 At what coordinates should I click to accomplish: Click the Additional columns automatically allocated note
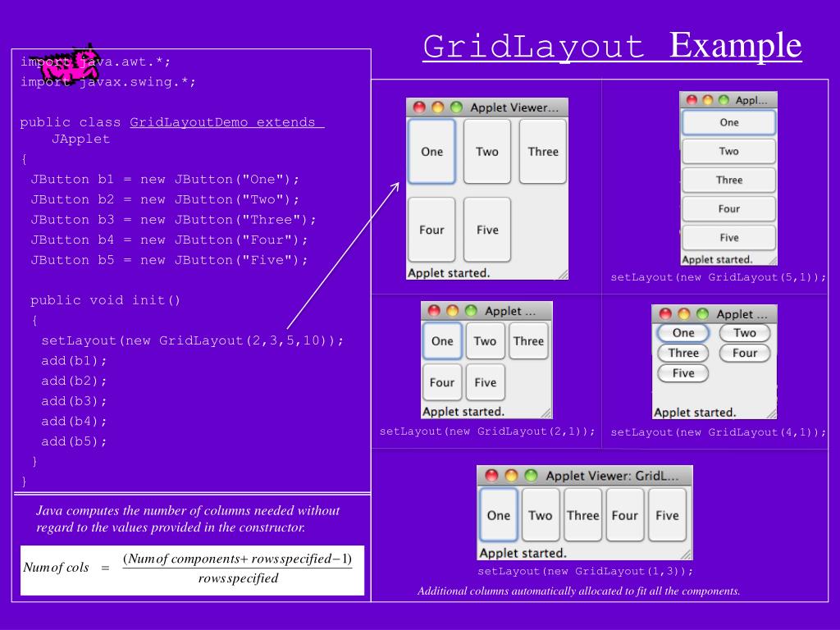click(x=578, y=591)
